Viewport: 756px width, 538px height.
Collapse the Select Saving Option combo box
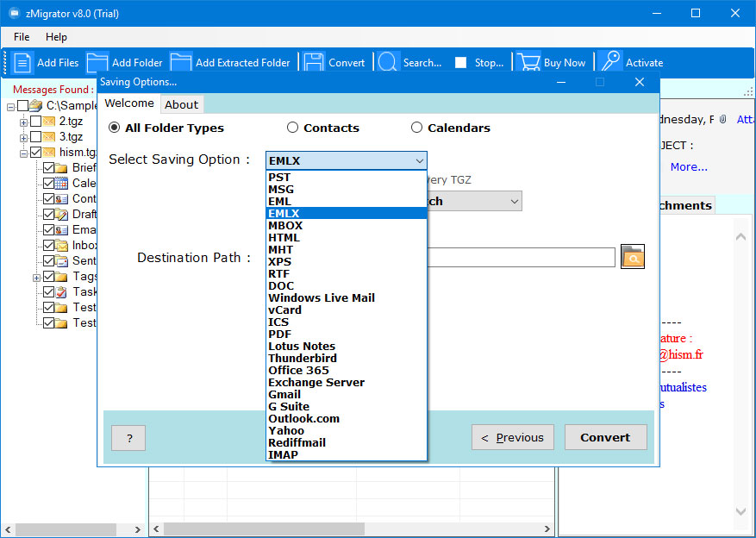[347, 160]
